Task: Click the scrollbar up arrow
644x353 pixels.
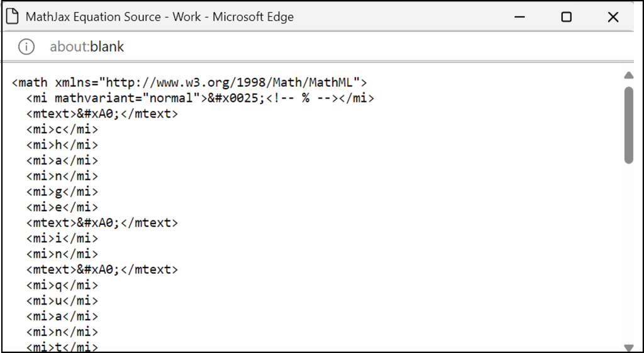Action: tap(628, 75)
